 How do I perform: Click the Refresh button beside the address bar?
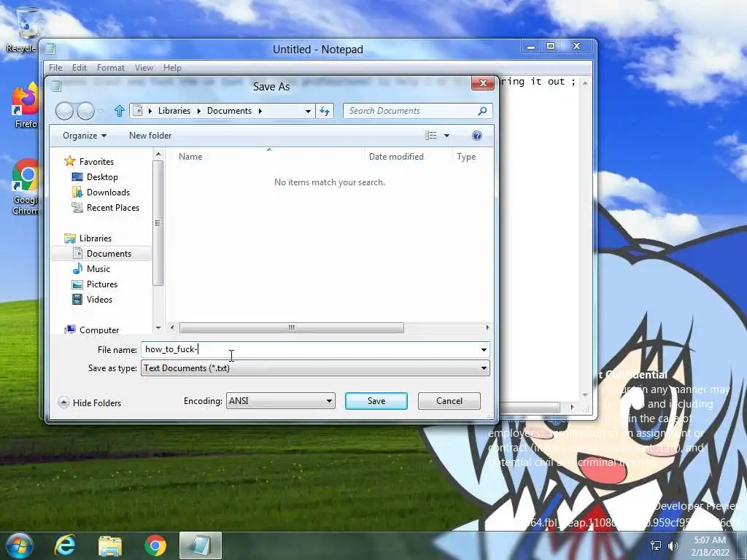(x=325, y=111)
